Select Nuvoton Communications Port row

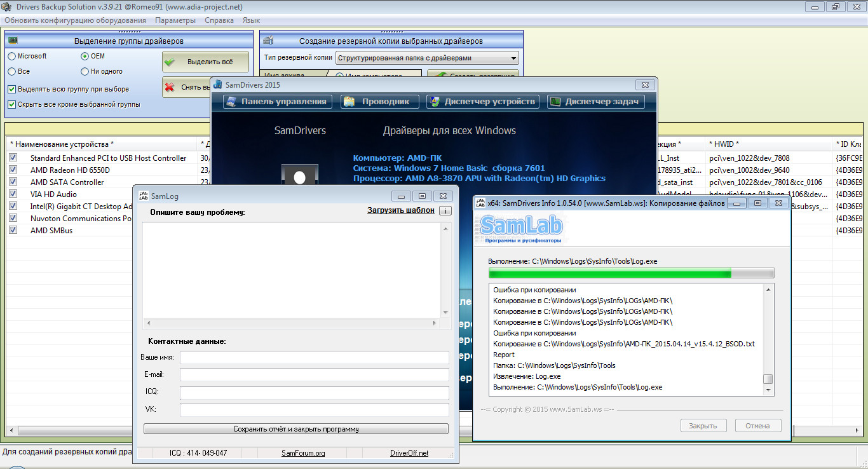81,218
